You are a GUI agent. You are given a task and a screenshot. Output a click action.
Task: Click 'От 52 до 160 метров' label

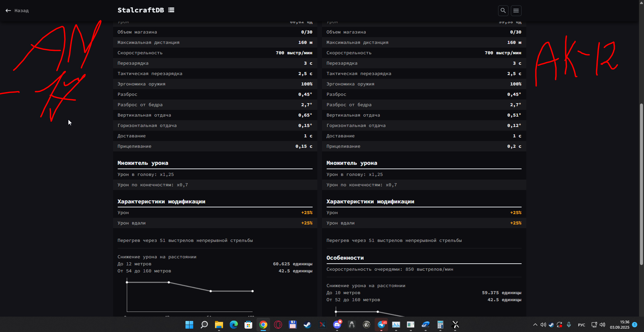pyautogui.click(x=353, y=300)
